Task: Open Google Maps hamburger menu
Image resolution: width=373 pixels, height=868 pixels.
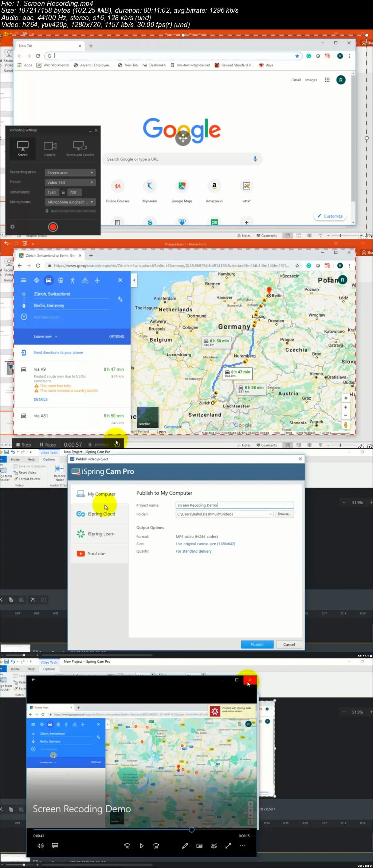Action: (x=24, y=280)
